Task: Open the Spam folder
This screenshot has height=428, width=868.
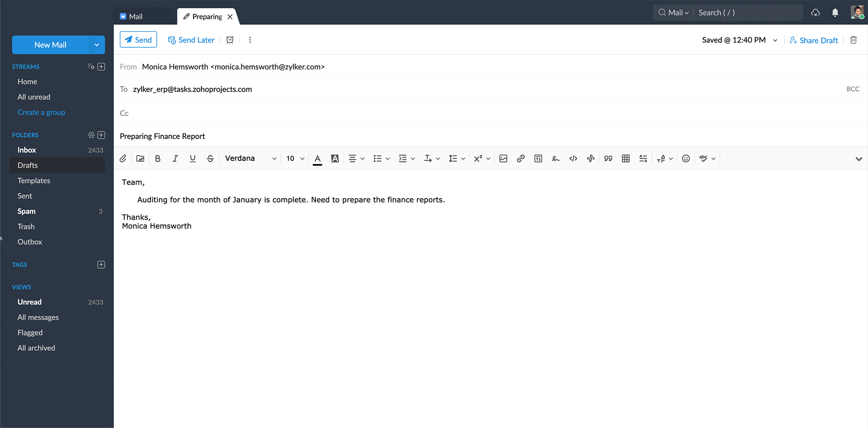Action: (57, 211)
